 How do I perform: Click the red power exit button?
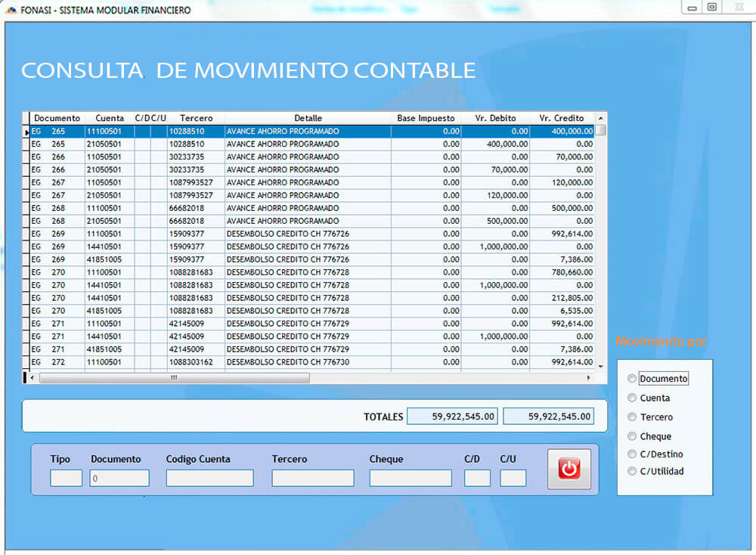[x=569, y=469]
